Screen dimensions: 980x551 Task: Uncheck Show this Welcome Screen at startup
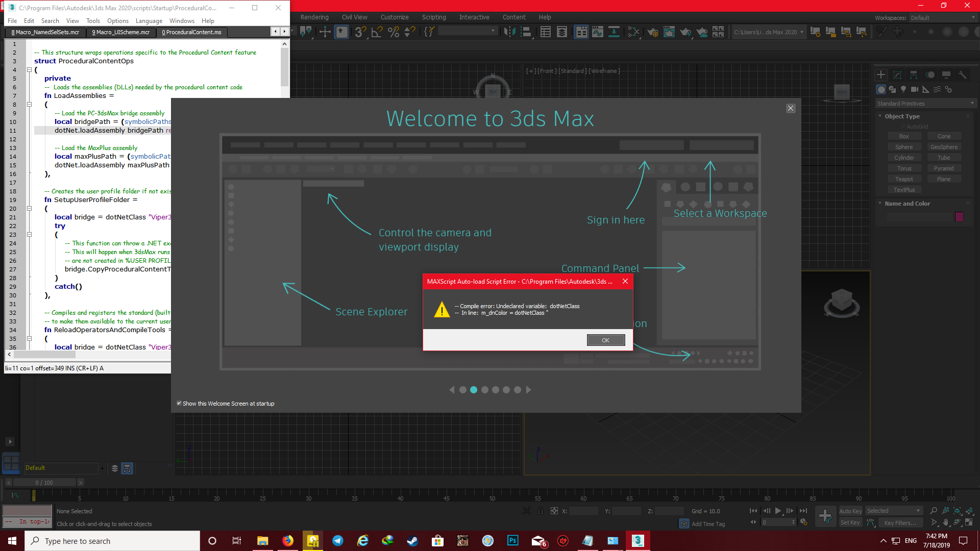point(179,404)
